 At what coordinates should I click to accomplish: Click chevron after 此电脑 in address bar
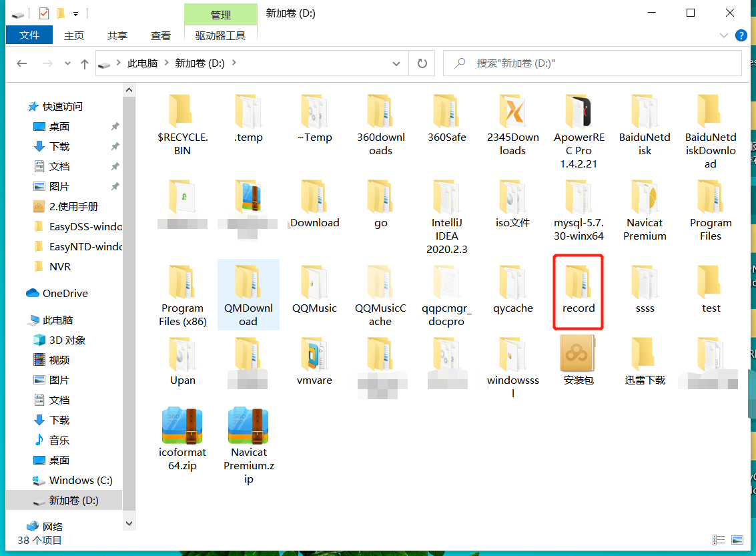(166, 63)
